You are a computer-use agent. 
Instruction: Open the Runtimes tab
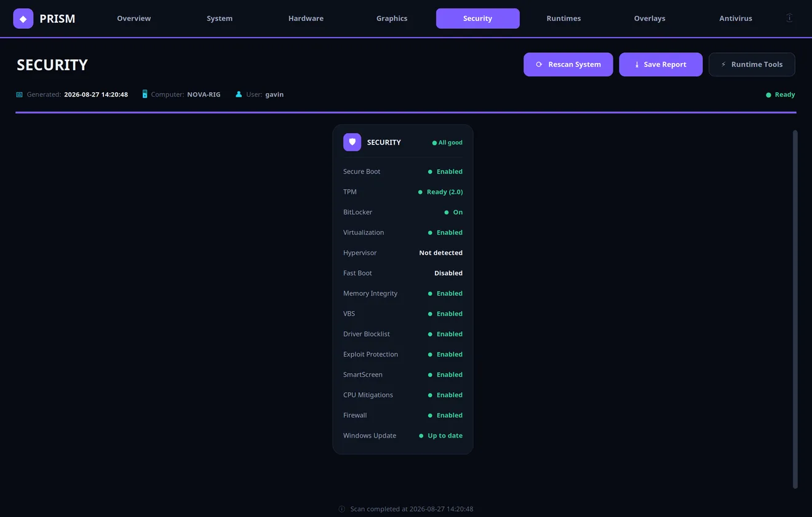(563, 18)
